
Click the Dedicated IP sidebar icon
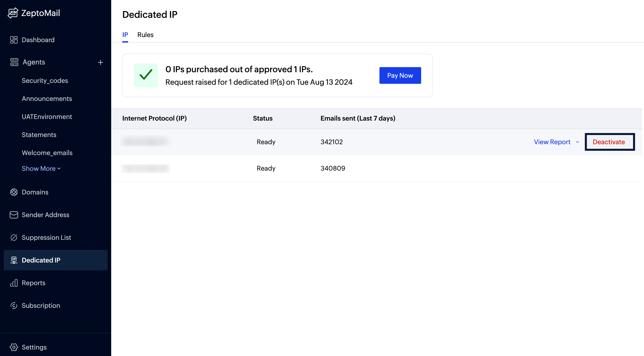coord(14,260)
